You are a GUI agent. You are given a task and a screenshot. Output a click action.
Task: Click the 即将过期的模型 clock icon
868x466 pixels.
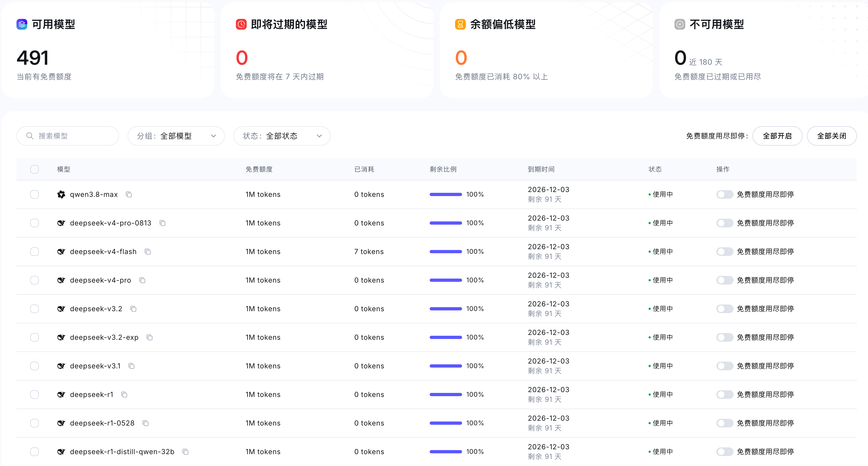(x=241, y=24)
